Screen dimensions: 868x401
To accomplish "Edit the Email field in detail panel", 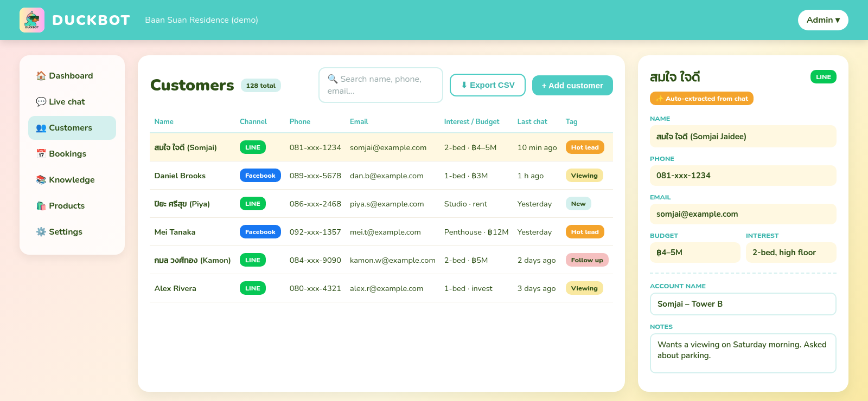I will pos(743,214).
